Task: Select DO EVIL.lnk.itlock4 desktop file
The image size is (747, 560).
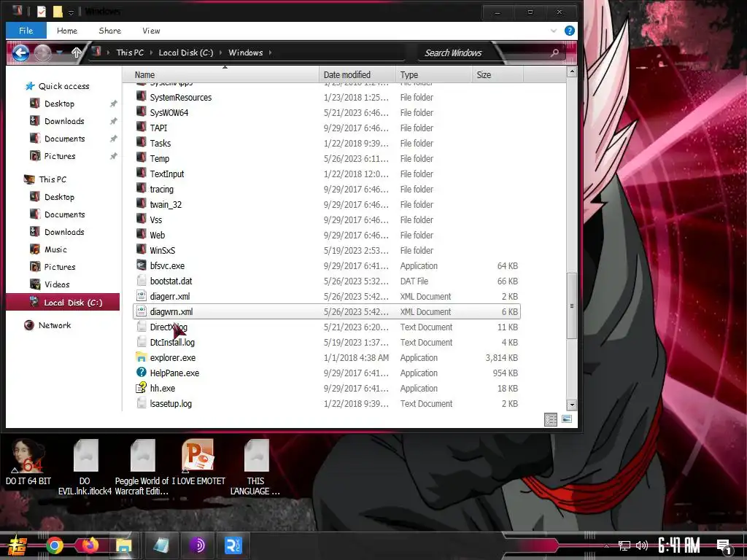Action: [85, 467]
